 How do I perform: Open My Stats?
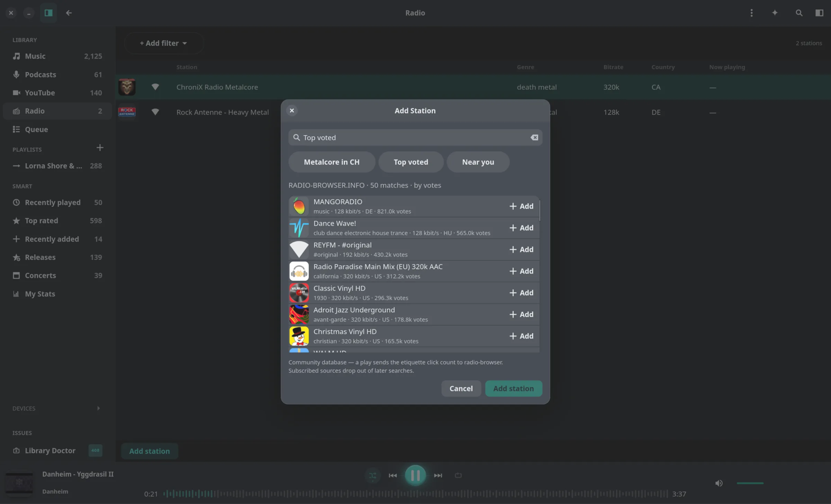(57, 294)
